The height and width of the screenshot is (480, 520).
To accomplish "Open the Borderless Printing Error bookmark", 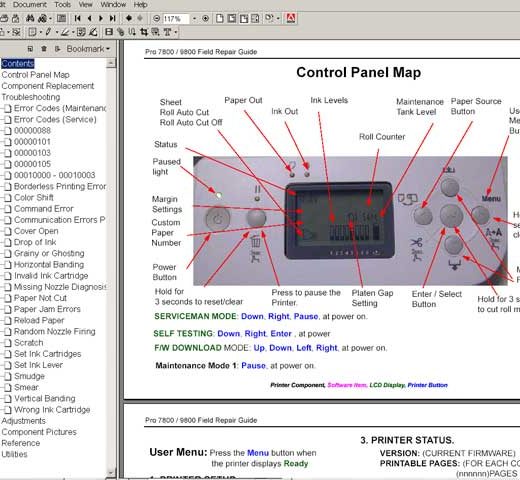I will [60, 186].
